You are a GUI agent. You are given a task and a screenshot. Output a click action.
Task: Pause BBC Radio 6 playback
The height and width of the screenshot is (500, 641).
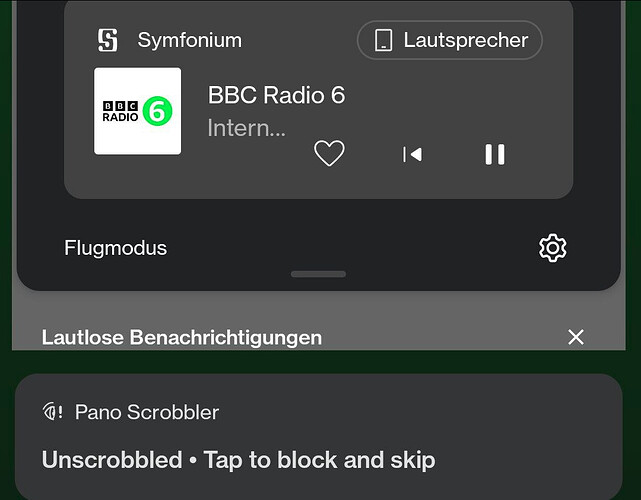click(495, 155)
